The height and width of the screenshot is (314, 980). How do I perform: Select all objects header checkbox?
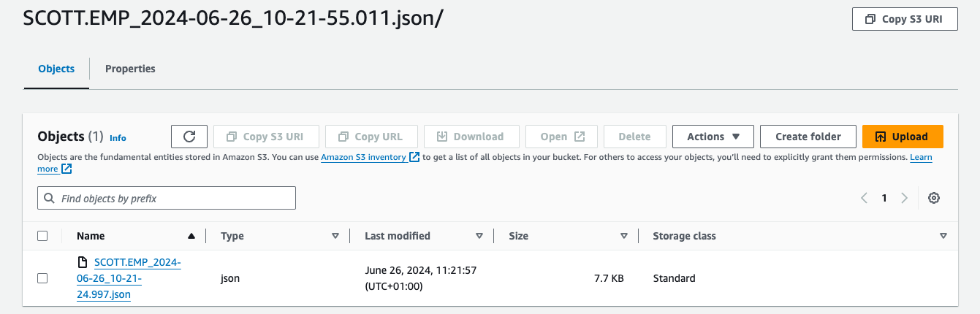[x=42, y=236]
